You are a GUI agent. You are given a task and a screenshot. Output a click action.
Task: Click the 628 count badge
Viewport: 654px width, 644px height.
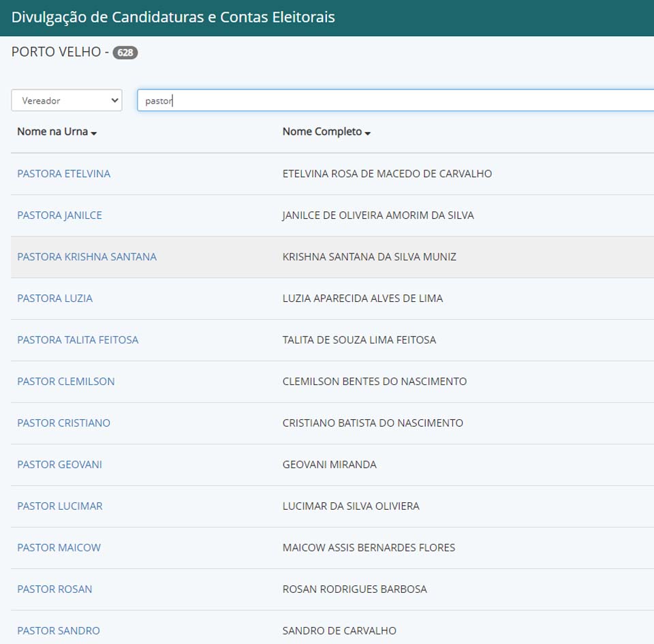tap(125, 52)
